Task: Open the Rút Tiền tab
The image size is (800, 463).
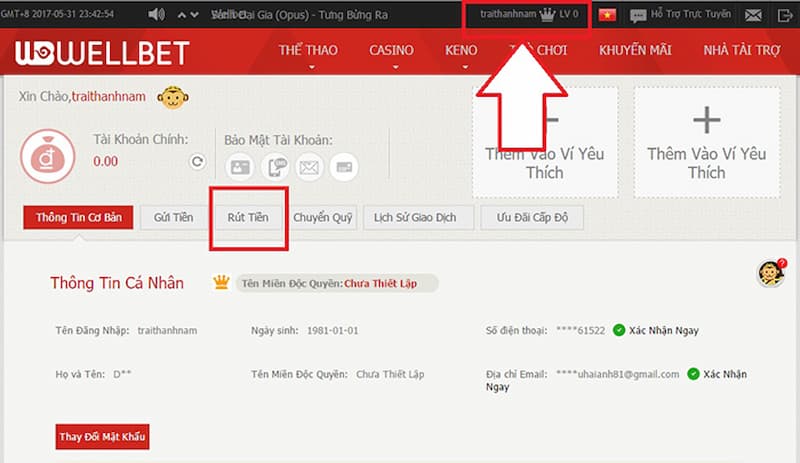Action: pos(248,217)
